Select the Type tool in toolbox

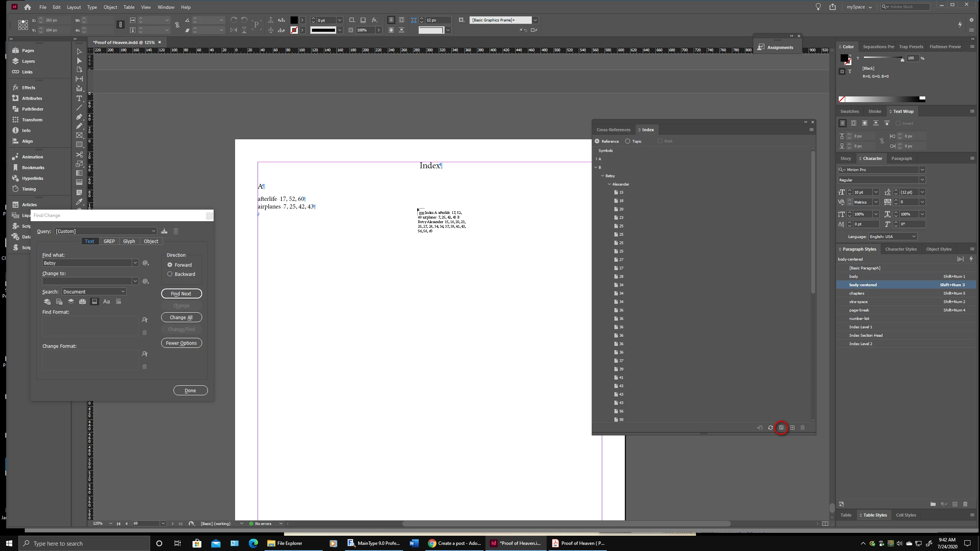click(x=79, y=98)
